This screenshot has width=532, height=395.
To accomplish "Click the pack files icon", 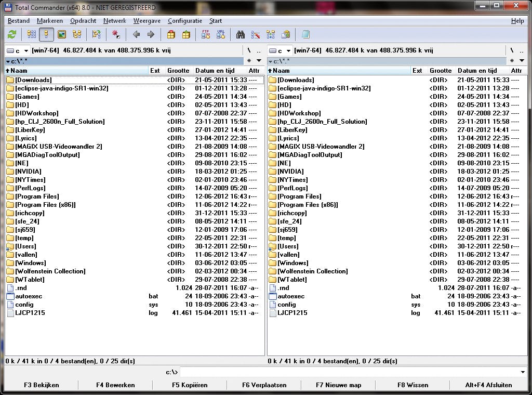I will click(x=171, y=34).
